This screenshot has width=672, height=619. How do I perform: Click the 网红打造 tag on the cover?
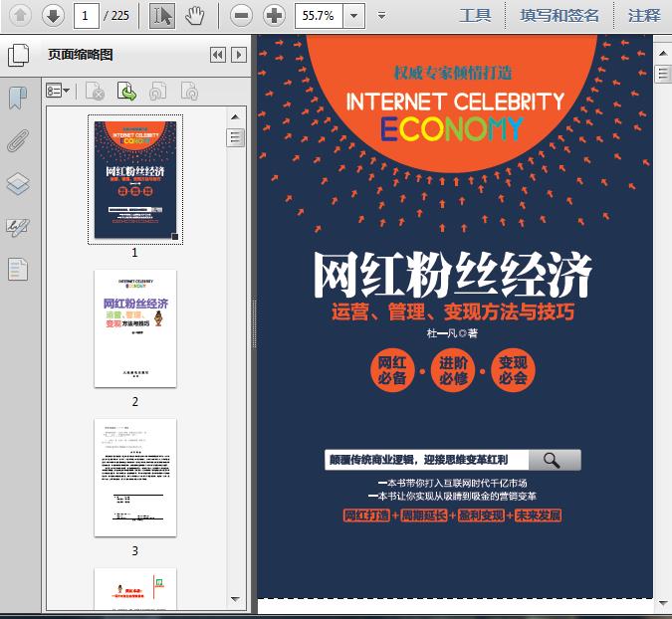coord(366,516)
